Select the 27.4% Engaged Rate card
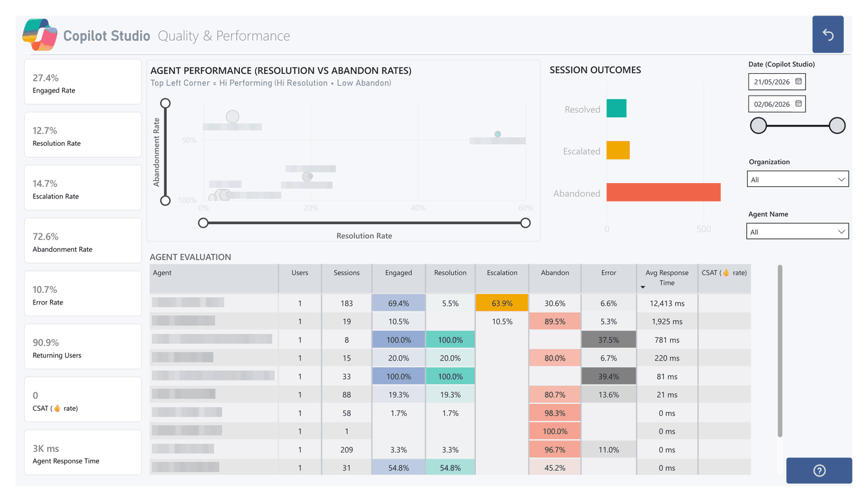The height and width of the screenshot is (502, 868). (83, 82)
